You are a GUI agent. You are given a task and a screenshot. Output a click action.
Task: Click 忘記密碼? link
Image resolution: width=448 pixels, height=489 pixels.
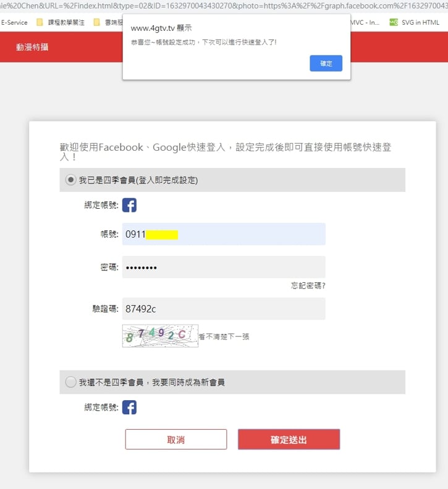tap(308, 286)
